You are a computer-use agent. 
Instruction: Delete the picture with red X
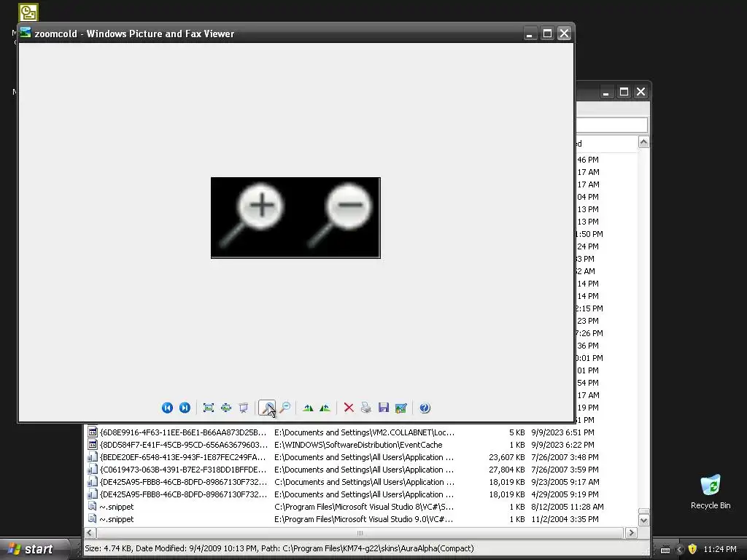[349, 408]
